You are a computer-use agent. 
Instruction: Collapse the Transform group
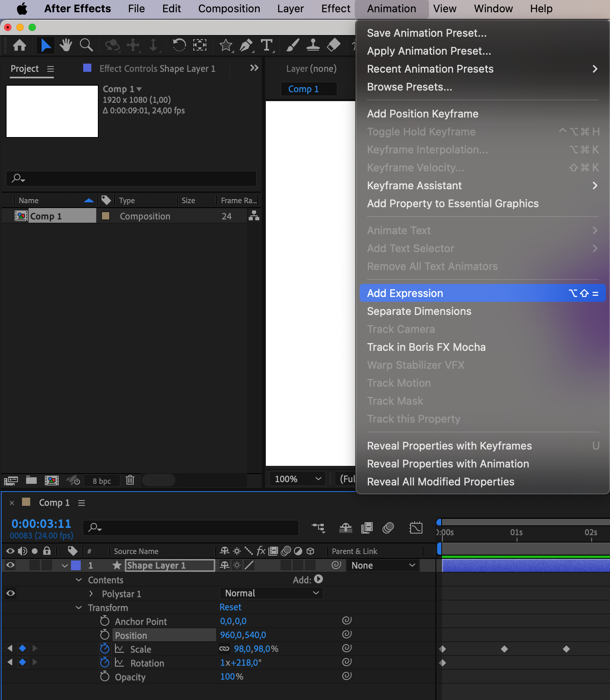[79, 607]
